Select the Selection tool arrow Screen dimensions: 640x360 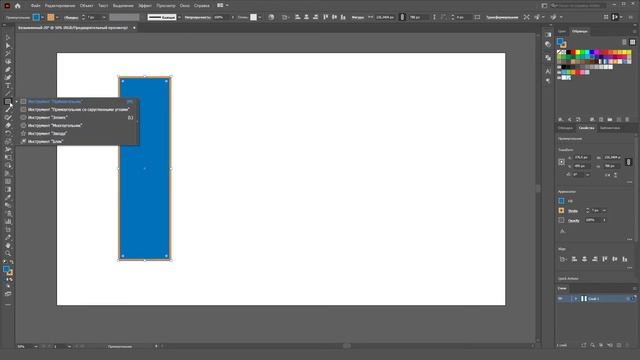click(8, 38)
